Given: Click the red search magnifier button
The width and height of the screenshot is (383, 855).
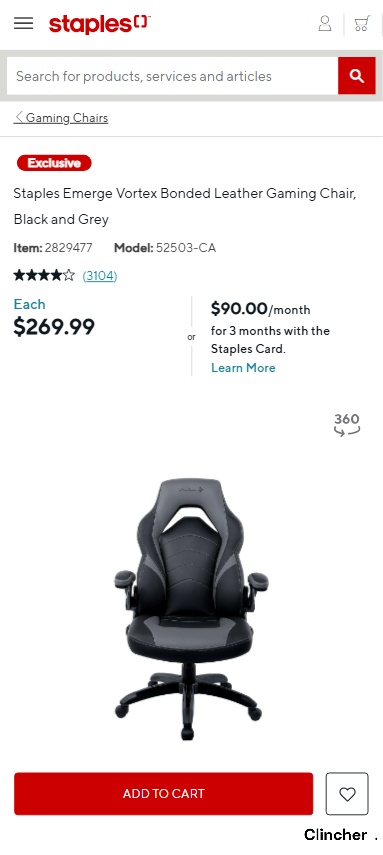Looking at the screenshot, I should tap(357, 76).
